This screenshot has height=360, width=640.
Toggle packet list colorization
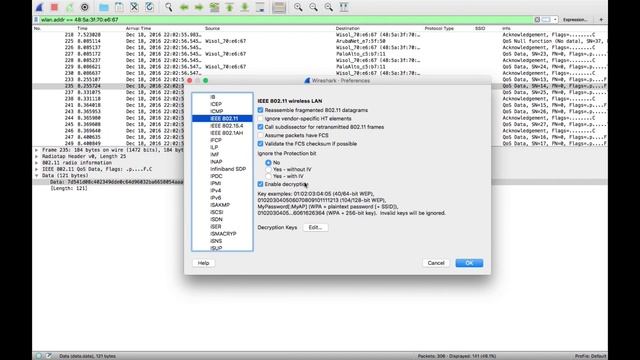(x=279, y=7)
